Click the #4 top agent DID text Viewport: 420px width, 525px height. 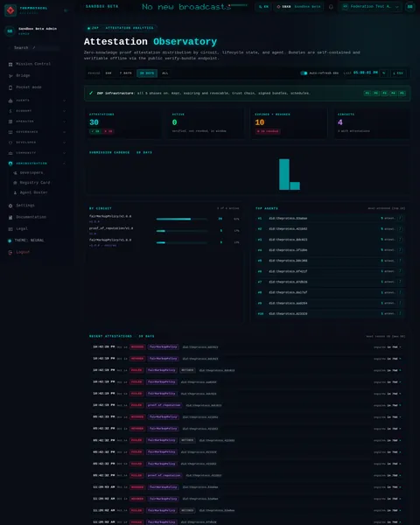tap(288, 250)
